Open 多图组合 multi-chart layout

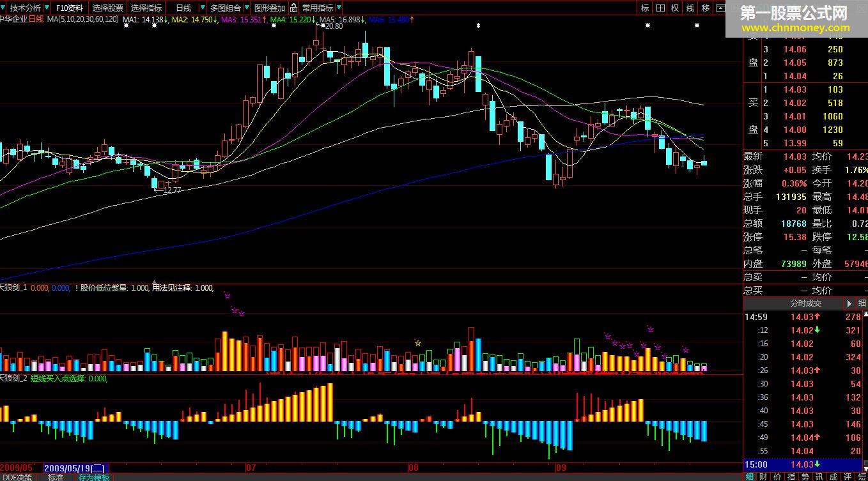click(x=226, y=8)
